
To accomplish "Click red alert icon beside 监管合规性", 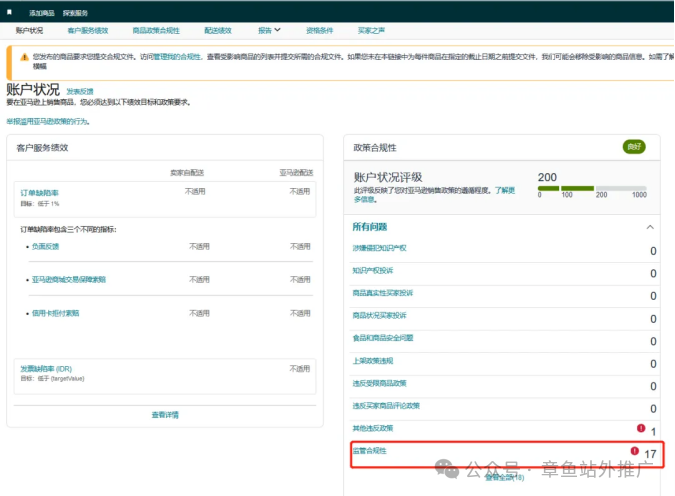I will [634, 451].
